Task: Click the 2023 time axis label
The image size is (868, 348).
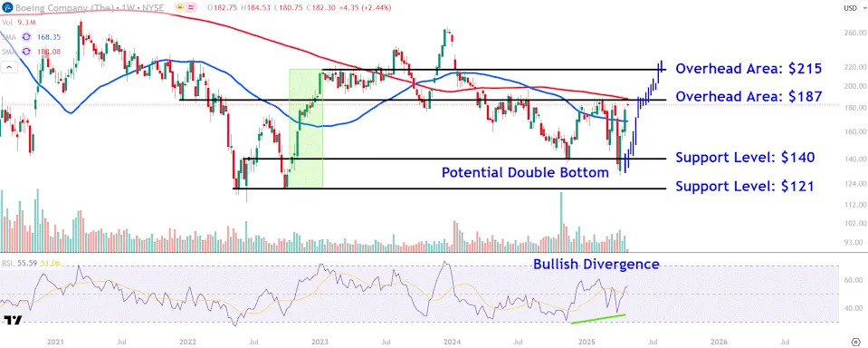Action: 320,343
